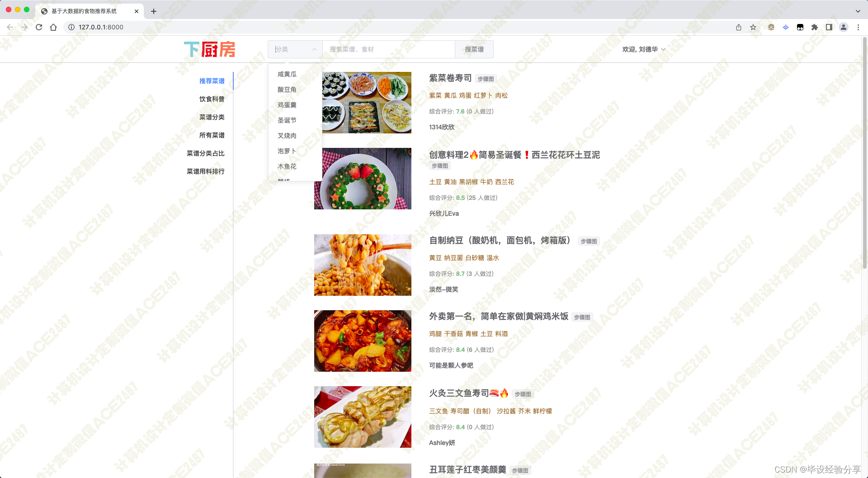Screen dimensions: 868x478
Task: Select 叉烧肉 from the category list
Action: [x=295, y=136]
